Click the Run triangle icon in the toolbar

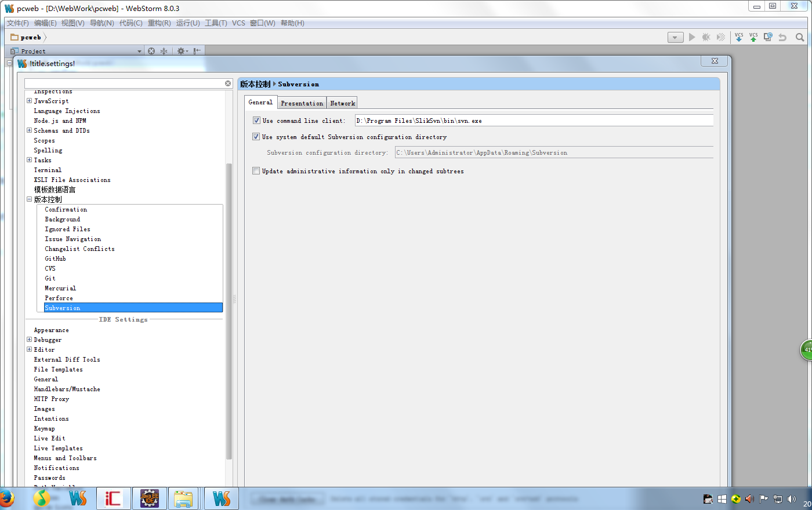[691, 37]
